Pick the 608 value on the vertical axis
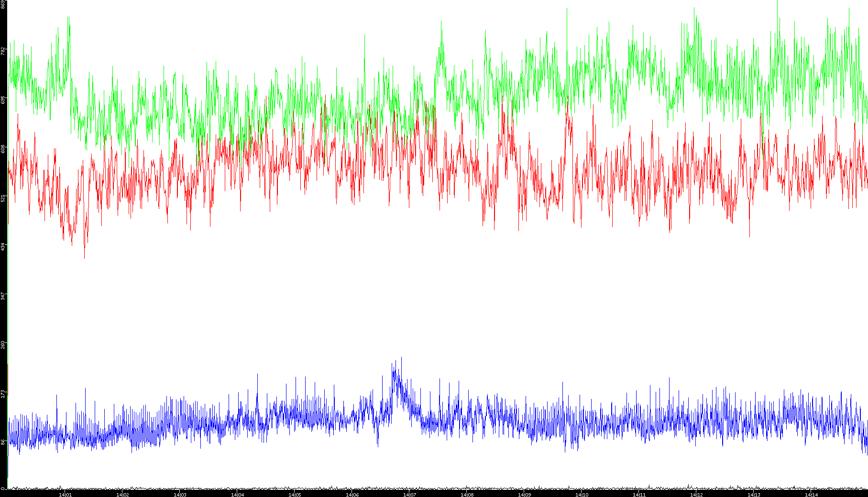The image size is (868, 497). pos(3,149)
